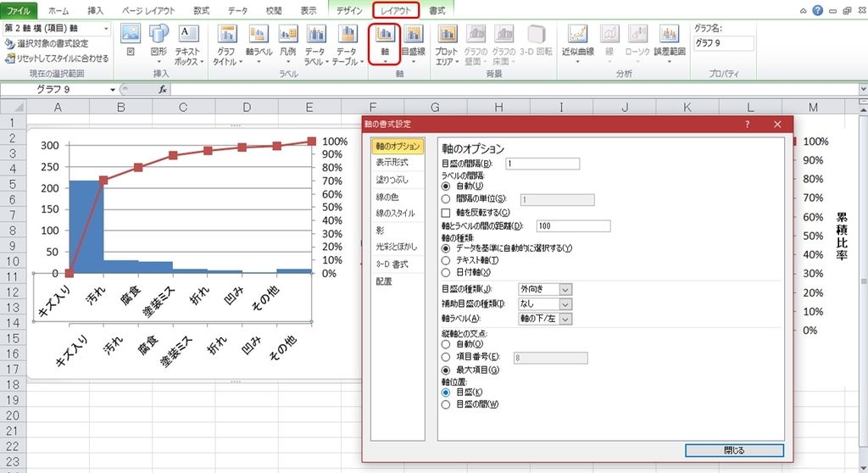
Task: Switch to the 書式 tab
Action: pos(437,10)
